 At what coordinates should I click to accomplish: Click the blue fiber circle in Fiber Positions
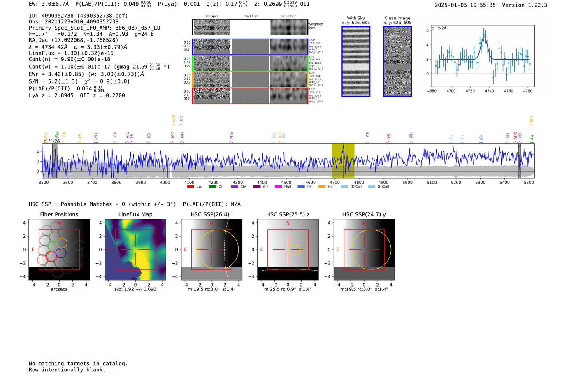61,253
